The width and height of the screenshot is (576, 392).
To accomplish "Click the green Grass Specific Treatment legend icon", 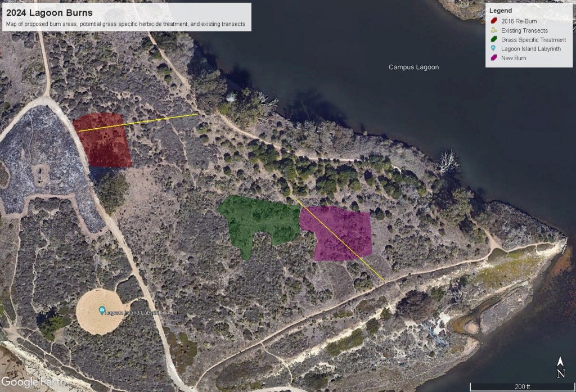I will tap(493, 40).
